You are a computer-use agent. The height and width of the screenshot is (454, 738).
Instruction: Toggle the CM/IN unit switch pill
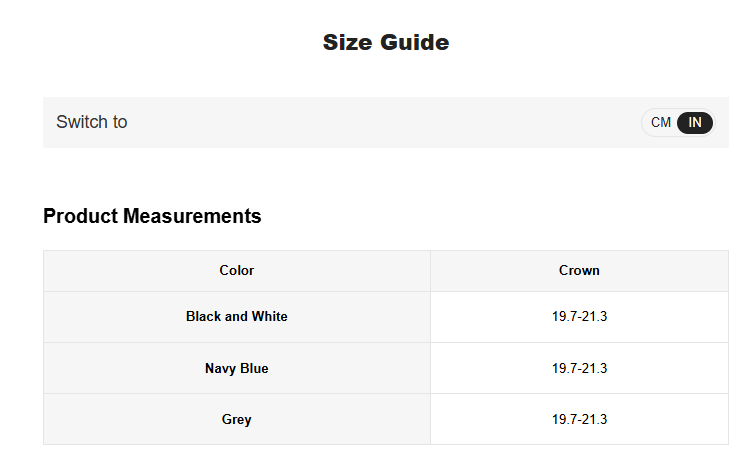pyautogui.click(x=678, y=123)
